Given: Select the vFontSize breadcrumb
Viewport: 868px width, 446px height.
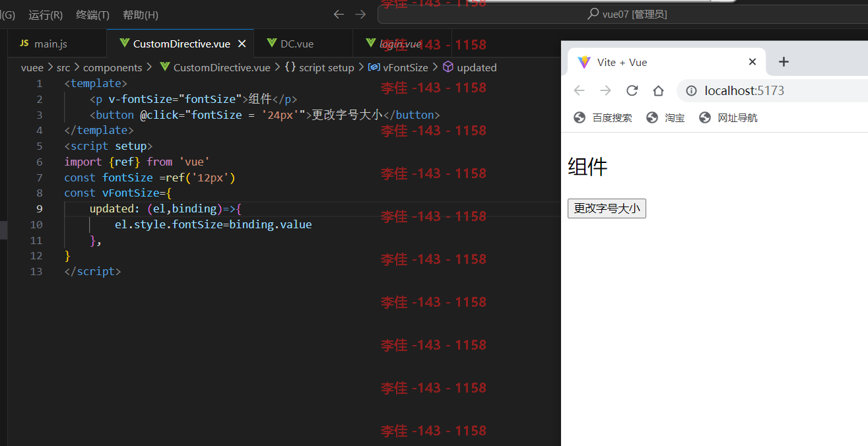Looking at the screenshot, I should click(x=405, y=67).
